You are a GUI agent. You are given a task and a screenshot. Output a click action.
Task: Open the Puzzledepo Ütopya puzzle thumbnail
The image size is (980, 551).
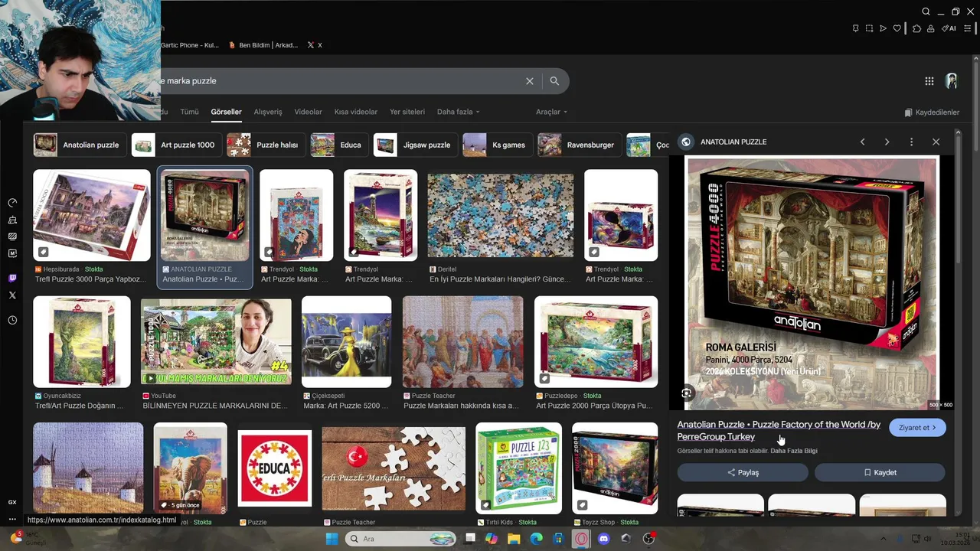(x=596, y=342)
